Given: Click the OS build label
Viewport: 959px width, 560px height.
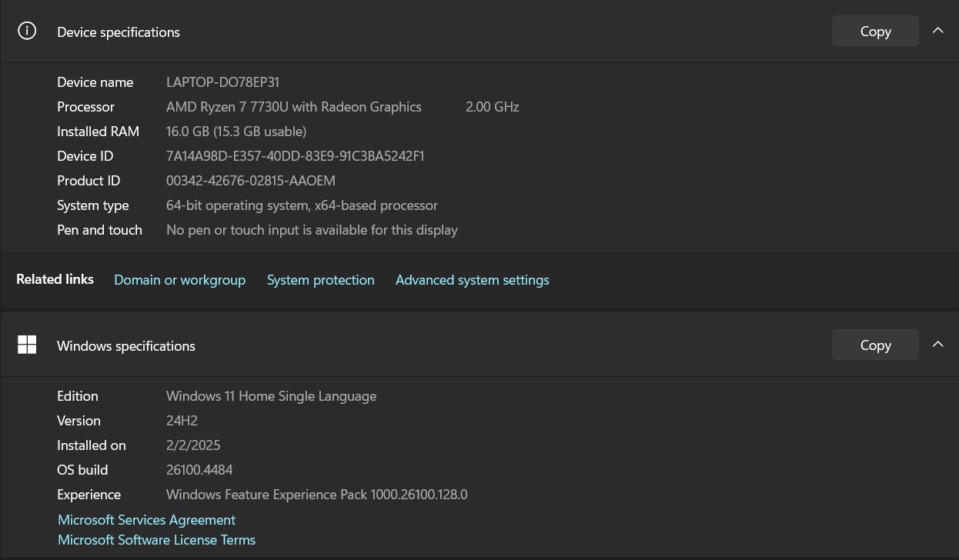Looking at the screenshot, I should tap(82, 470).
